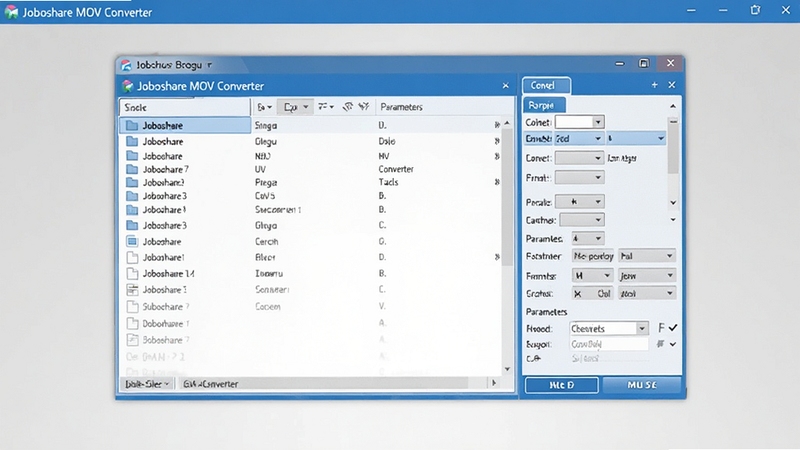Image resolution: width=800 pixels, height=450 pixels.
Task: Click the right panel scrollbar up arrow
Action: tap(673, 106)
